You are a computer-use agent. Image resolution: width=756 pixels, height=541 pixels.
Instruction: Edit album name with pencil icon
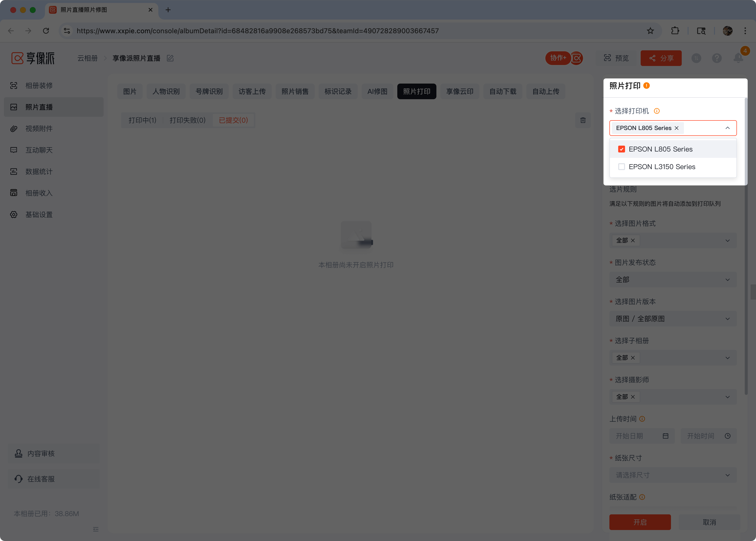(x=170, y=58)
